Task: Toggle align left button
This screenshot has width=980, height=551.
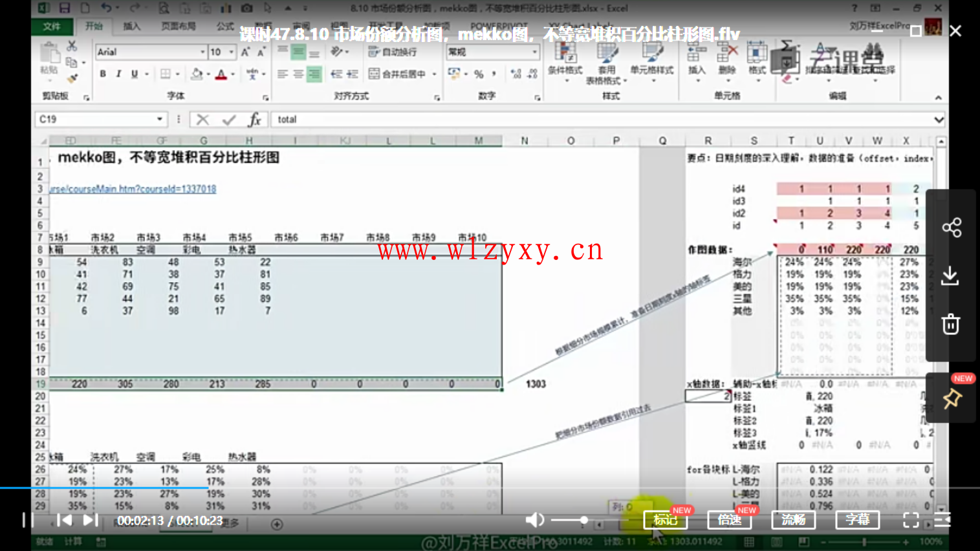Action: click(x=283, y=74)
